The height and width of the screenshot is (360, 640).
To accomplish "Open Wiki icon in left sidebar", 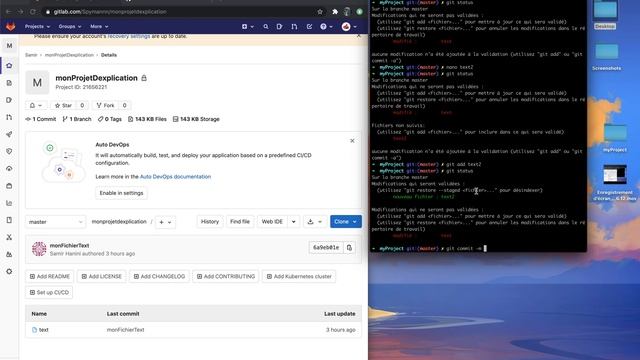I will 9,220.
